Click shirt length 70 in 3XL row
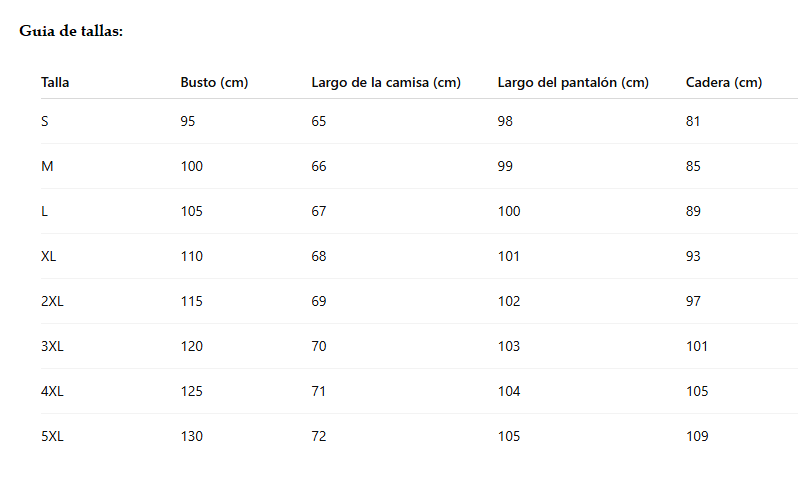Viewport: 798px width, 477px height. coord(319,346)
